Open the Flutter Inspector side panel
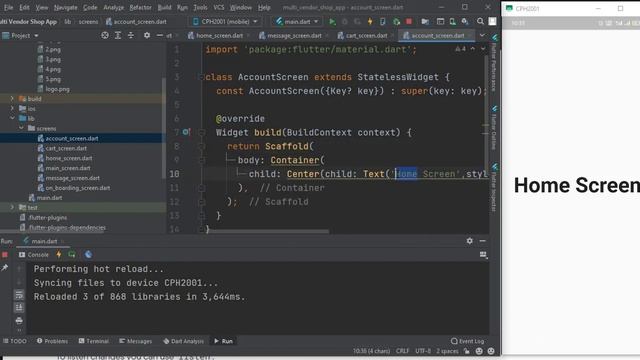640x360 pixels. (494, 187)
